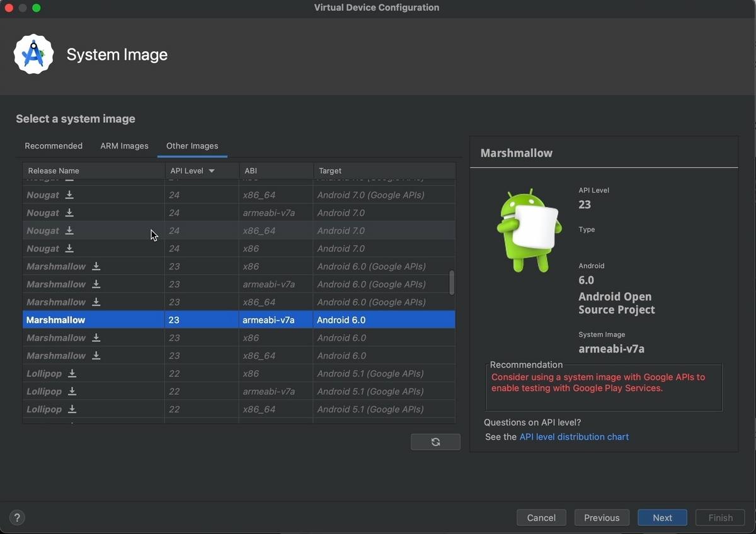This screenshot has height=534, width=756.
Task: Click Android Open Source Project text
Action: [x=616, y=303]
